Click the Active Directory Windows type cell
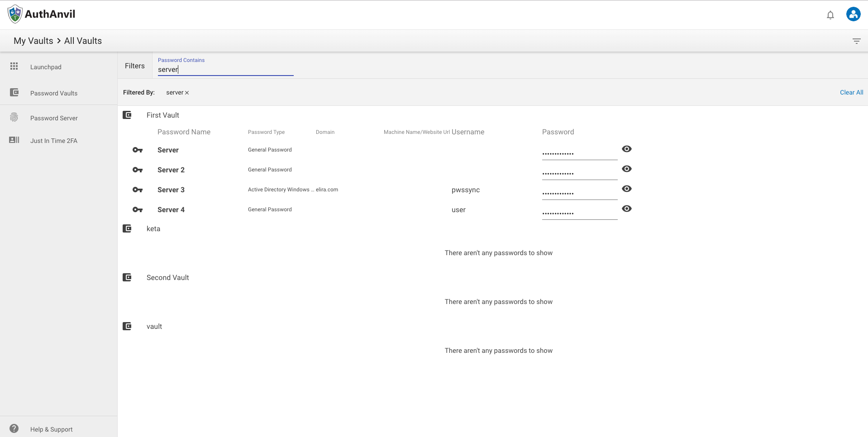The height and width of the screenshot is (437, 868). 281,190
